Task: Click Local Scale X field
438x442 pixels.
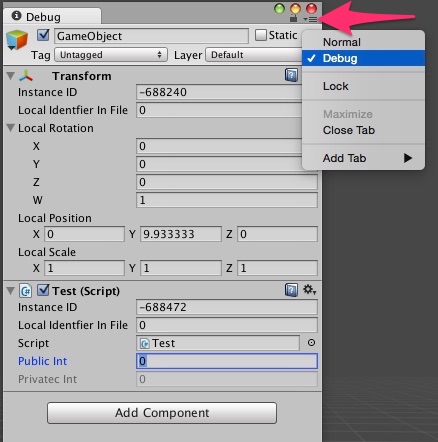Action: coord(84,268)
